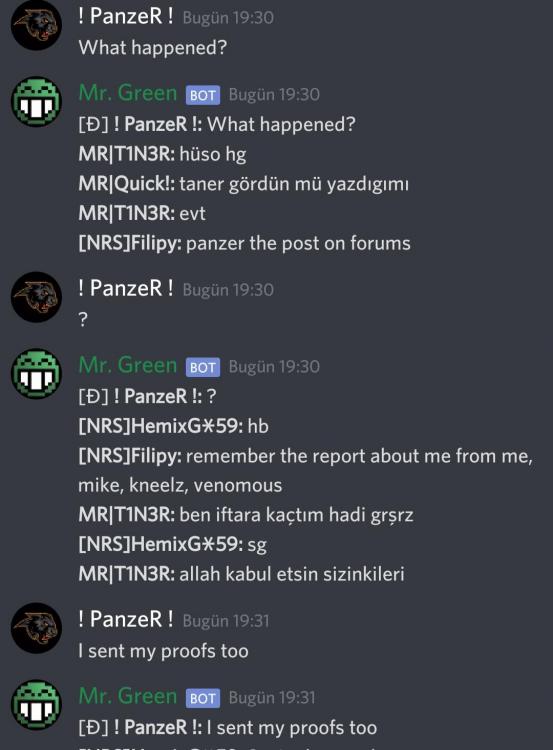Click the 'allah kabul etsin sizinkileri' line
The image size is (553, 750).
coord(242,574)
